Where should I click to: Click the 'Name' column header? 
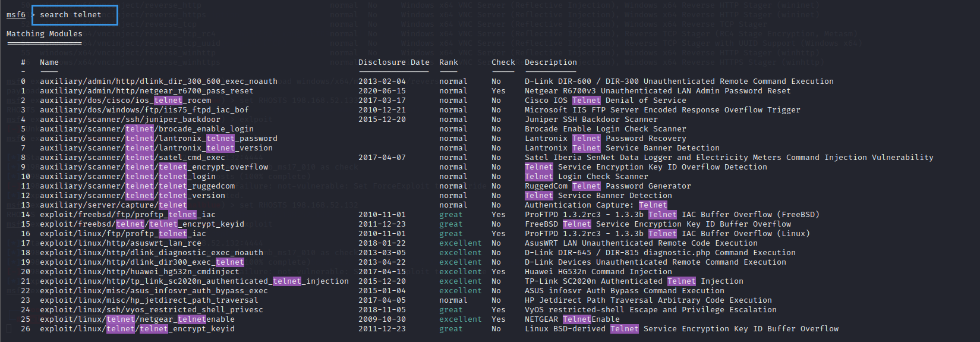click(49, 62)
